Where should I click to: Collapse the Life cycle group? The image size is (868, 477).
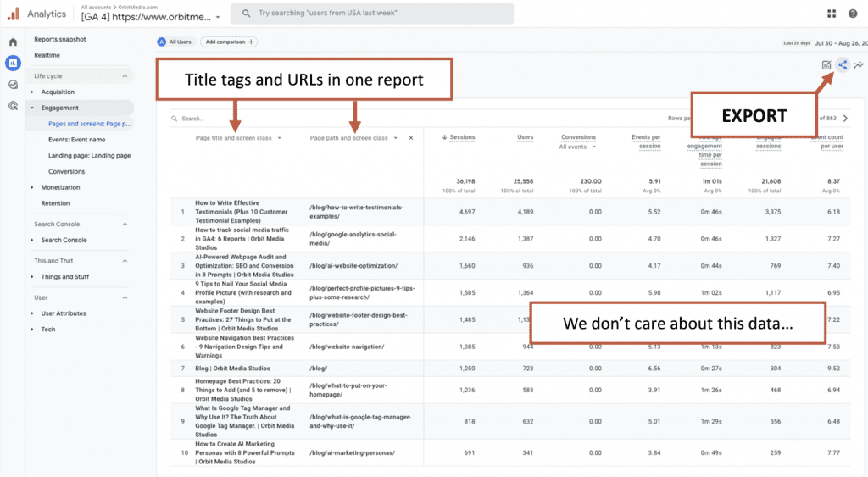[125, 76]
